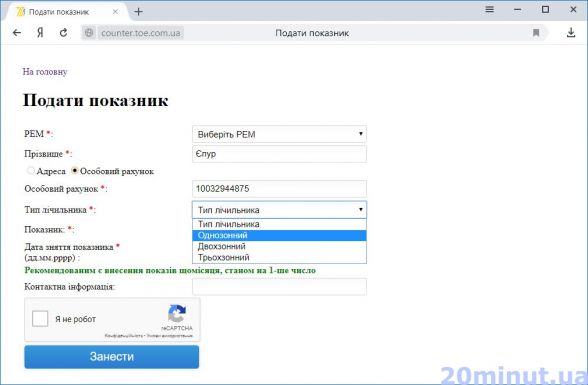The image size is (588, 385).
Task: Select the Особовий рахунок radio button
Action: tap(75, 171)
